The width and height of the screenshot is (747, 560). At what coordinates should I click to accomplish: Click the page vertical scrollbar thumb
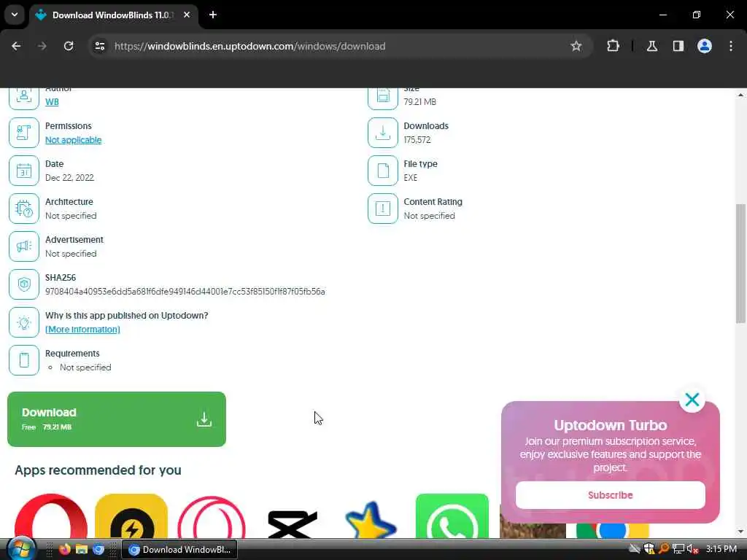pos(740,263)
